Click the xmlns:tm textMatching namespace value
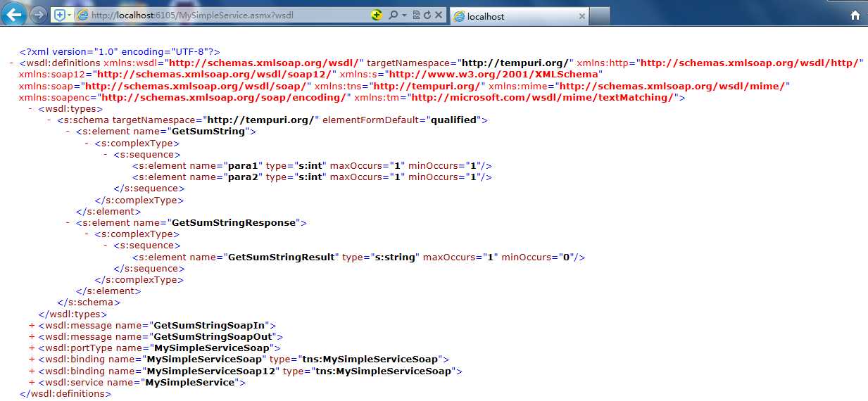Viewport: 868px width, 401px height. 542,98
